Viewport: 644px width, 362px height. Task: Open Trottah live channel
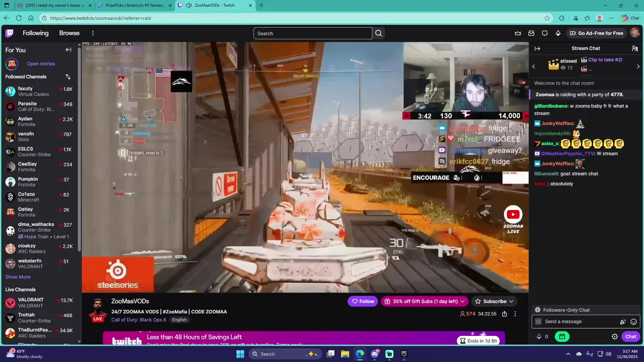[40, 318]
